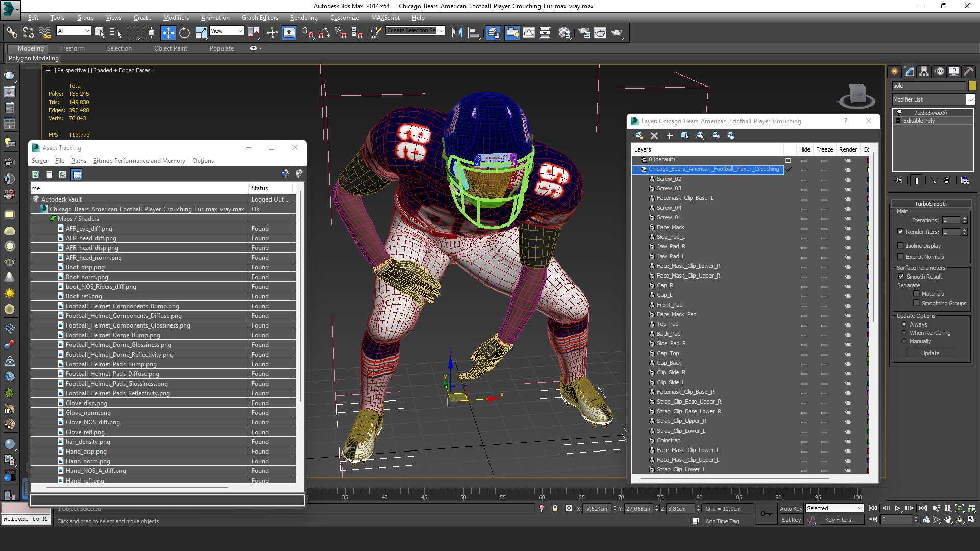Open the Selected key filter dropdown
This screenshot has height=551, width=980.
coord(860,508)
